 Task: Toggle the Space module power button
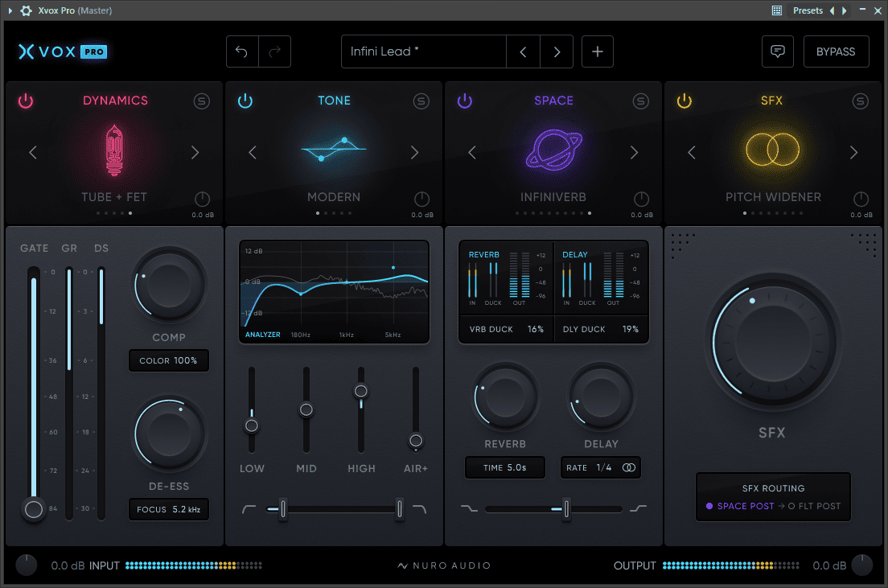[464, 101]
